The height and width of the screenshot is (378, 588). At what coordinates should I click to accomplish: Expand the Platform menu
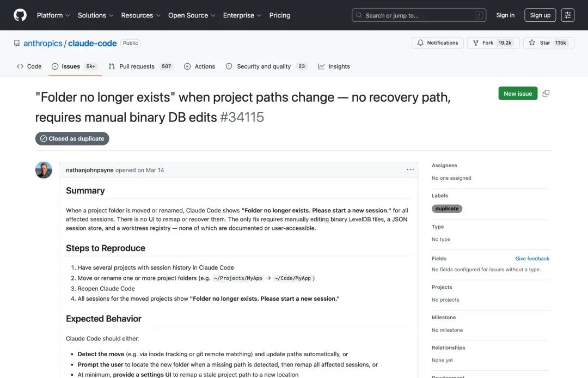(x=53, y=15)
